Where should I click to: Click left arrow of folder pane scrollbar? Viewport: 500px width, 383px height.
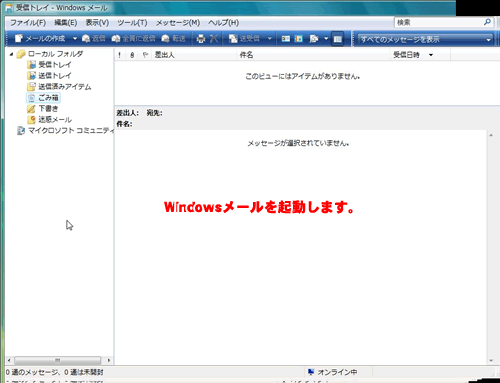tap(9, 360)
